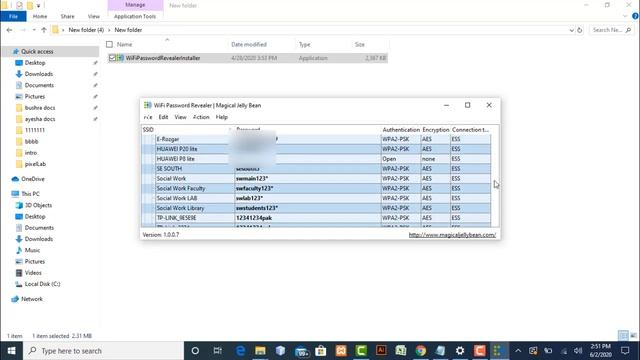Screen dimensions: 640x360
Task: Show hidden system tray icons
Action: (518, 351)
